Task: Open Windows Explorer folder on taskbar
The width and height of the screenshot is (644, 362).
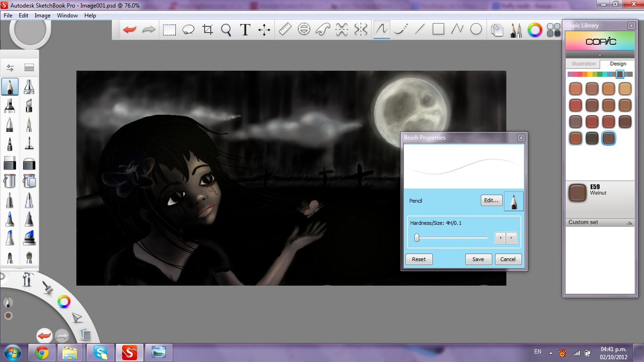Action: coord(71,353)
